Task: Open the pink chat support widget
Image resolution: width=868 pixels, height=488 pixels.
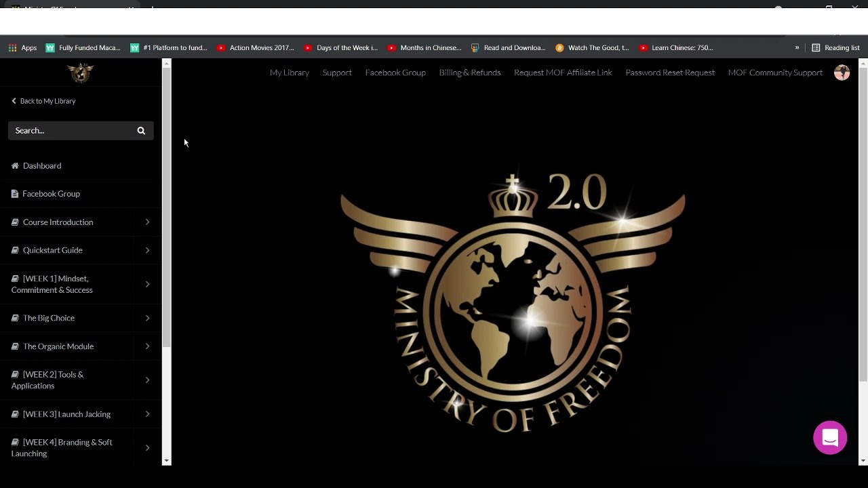Action: click(830, 438)
